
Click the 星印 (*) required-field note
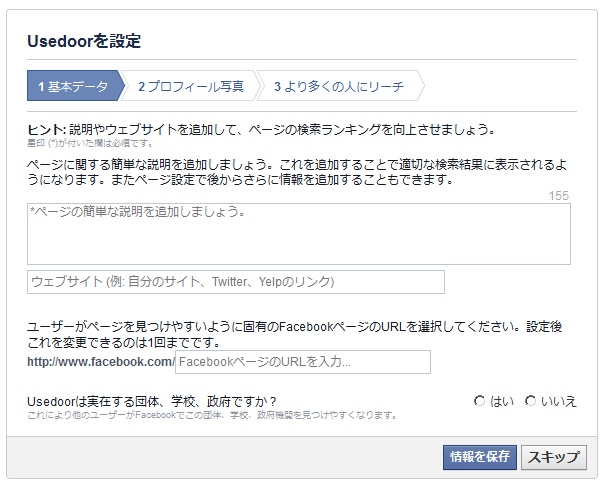tap(90, 144)
